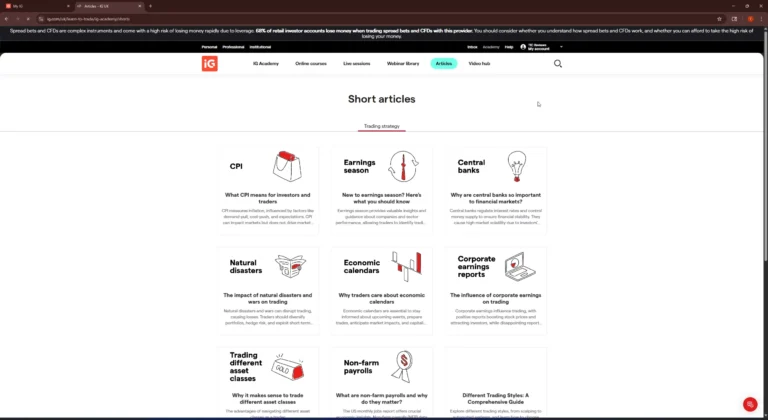
Task: Switch to the My IG browser tab
Action: 37,6
